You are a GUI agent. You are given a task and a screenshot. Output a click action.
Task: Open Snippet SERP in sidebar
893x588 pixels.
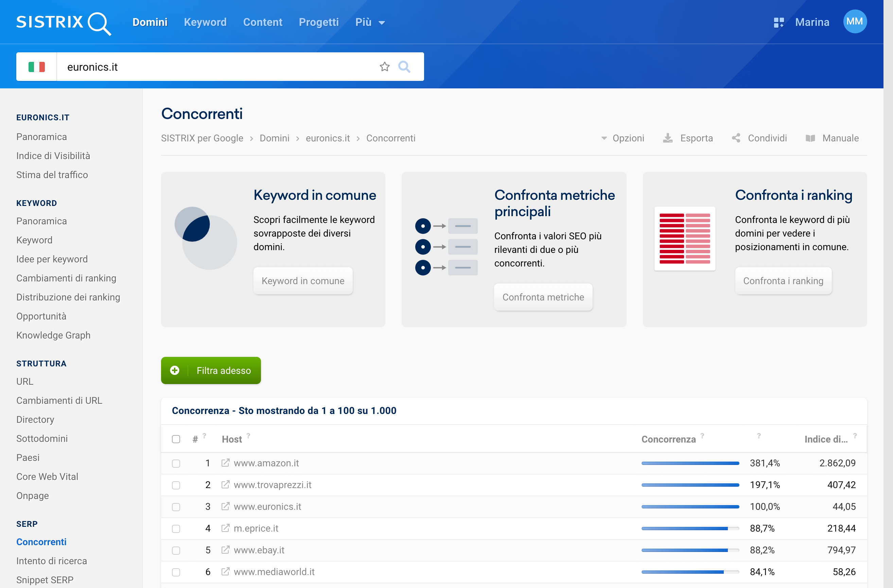click(45, 580)
